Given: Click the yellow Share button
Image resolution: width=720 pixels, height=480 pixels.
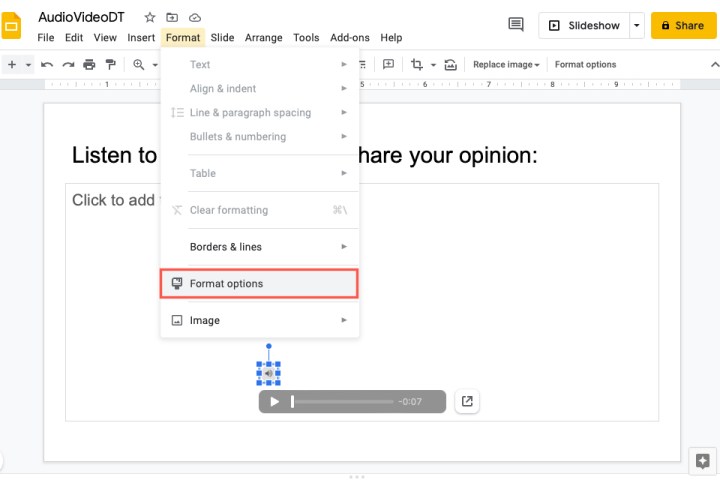Looking at the screenshot, I should pos(683,25).
